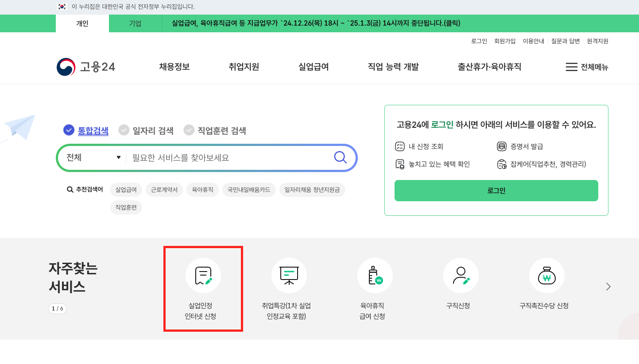Click the 잡케어 clipboard icon

tap(502, 164)
